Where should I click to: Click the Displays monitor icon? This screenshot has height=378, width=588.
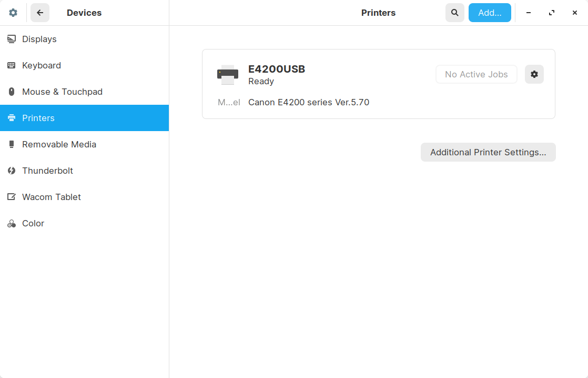(12, 39)
